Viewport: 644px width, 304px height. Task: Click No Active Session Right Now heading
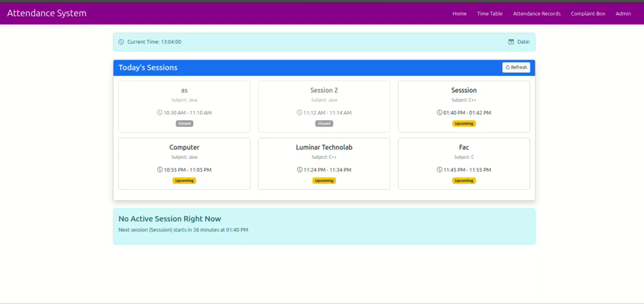tap(169, 219)
